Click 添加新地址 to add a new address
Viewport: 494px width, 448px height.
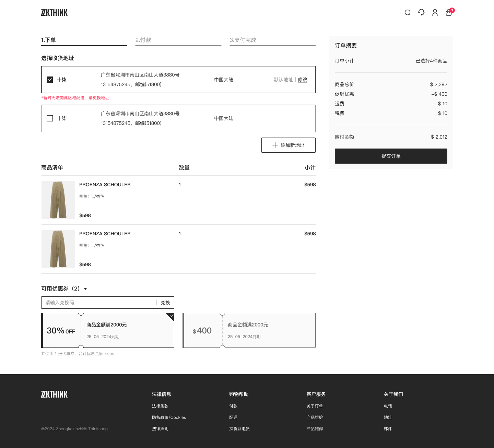288,145
